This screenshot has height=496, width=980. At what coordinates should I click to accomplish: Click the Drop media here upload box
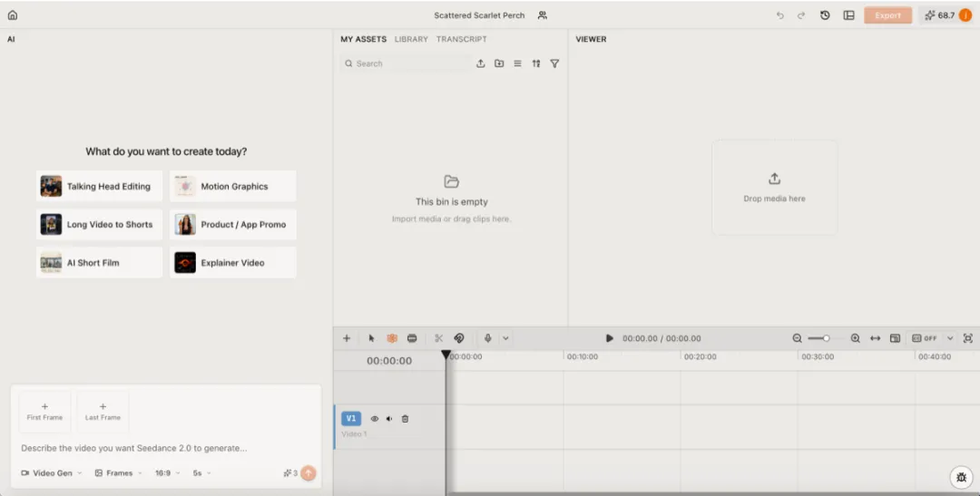pos(774,188)
